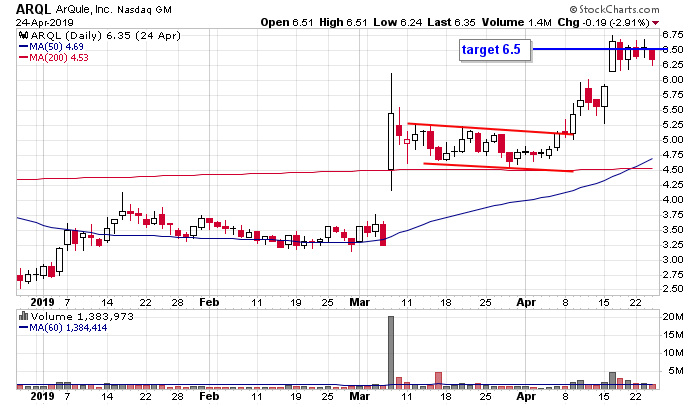This screenshot has height=405, width=700.
Task: Click the 5M volume axis label
Action: 675,371
